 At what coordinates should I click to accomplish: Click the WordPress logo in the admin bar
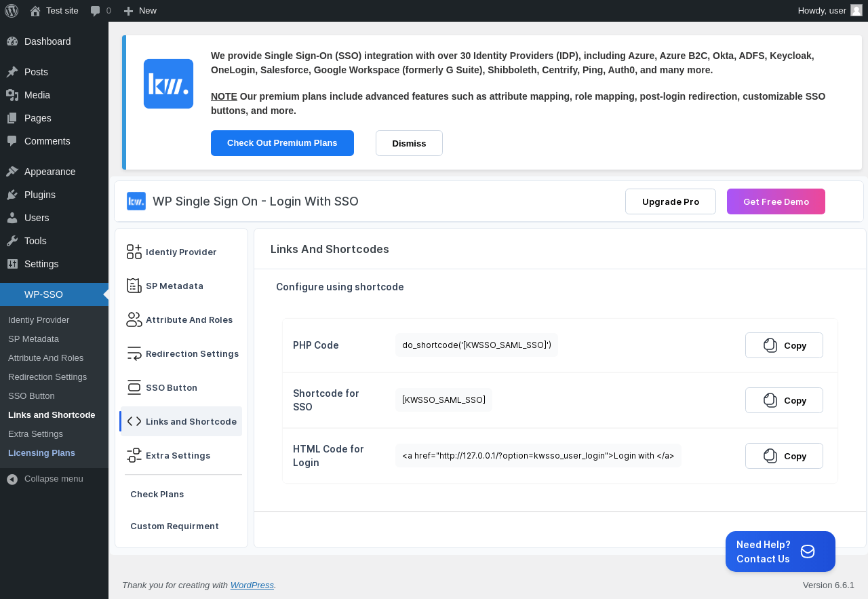tap(12, 11)
